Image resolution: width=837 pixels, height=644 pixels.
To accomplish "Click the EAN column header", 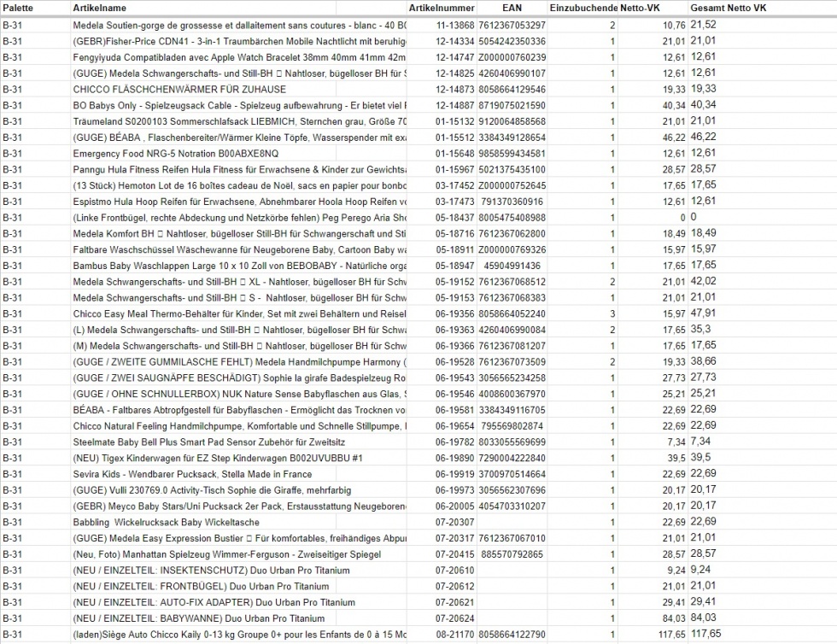I will click(x=512, y=8).
